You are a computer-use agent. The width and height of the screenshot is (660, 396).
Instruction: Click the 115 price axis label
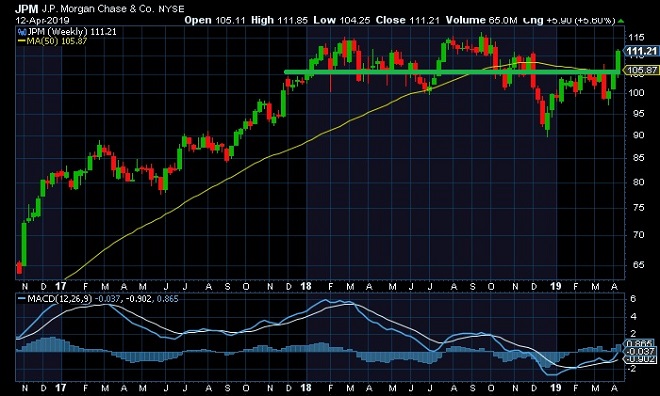coord(636,37)
